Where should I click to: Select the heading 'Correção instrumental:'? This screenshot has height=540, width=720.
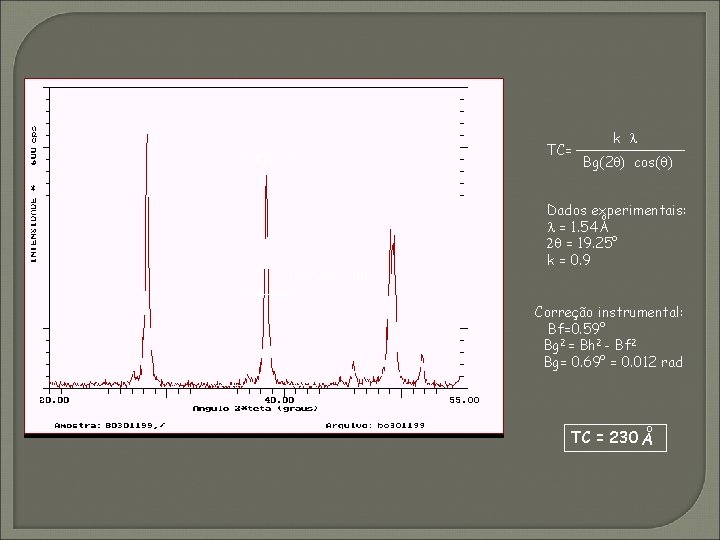point(609,312)
